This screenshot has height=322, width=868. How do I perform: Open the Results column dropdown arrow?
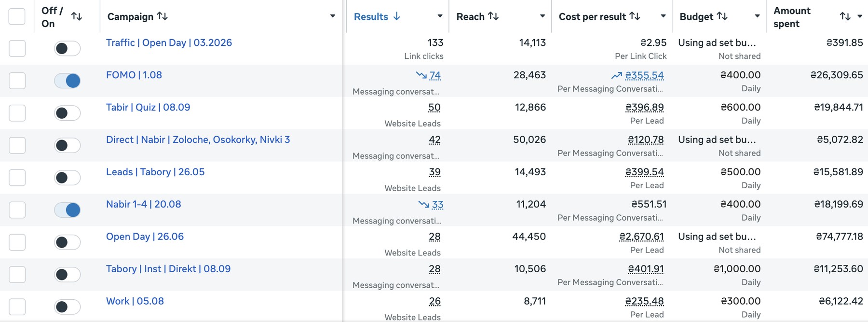[x=440, y=16]
